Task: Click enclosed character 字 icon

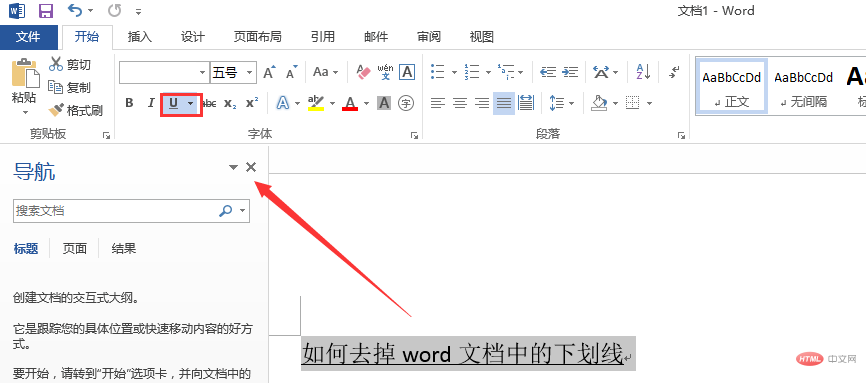Action: coord(406,103)
